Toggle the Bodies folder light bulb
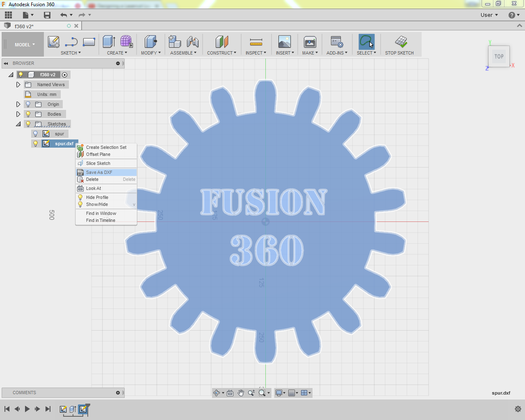The width and height of the screenshot is (525, 420). 28,114
